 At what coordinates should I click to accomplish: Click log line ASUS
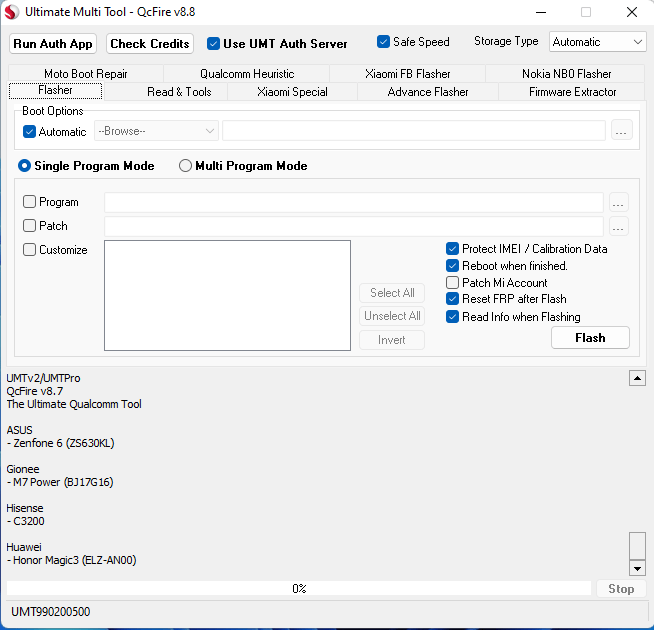click(19, 430)
